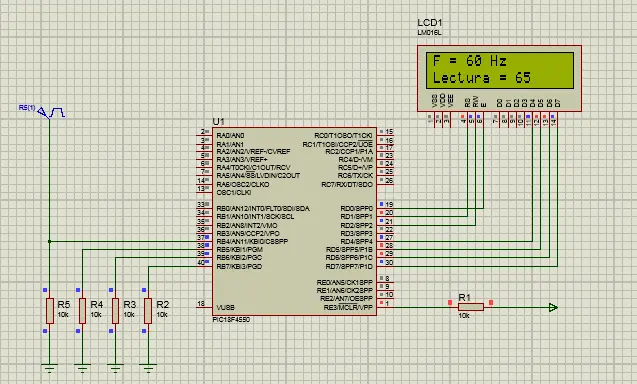This screenshot has width=637, height=384.
Task: Click the 'RE0/AN5/CK1SPP' pin label
Action: (344, 282)
